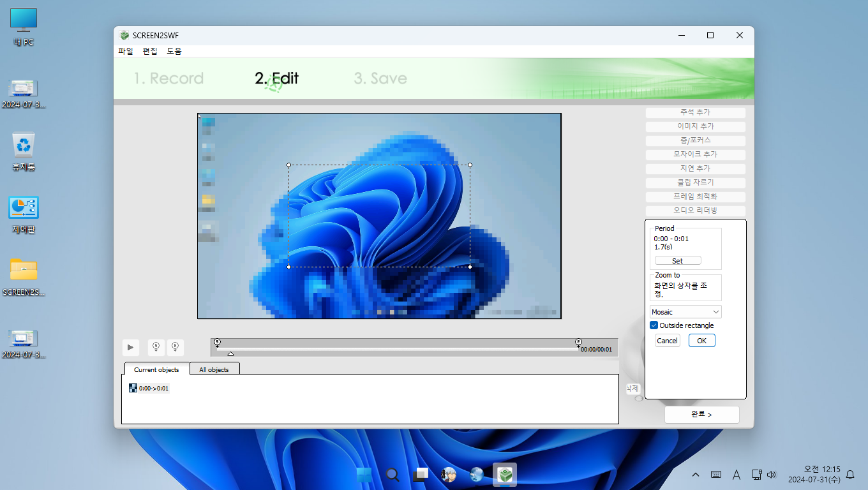Click the 삭제 delete button
This screenshot has height=490, width=868.
click(x=632, y=388)
